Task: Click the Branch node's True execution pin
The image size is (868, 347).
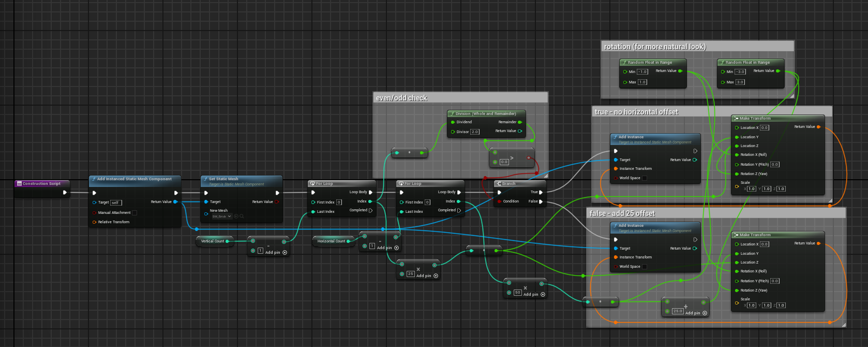Action: (x=541, y=192)
